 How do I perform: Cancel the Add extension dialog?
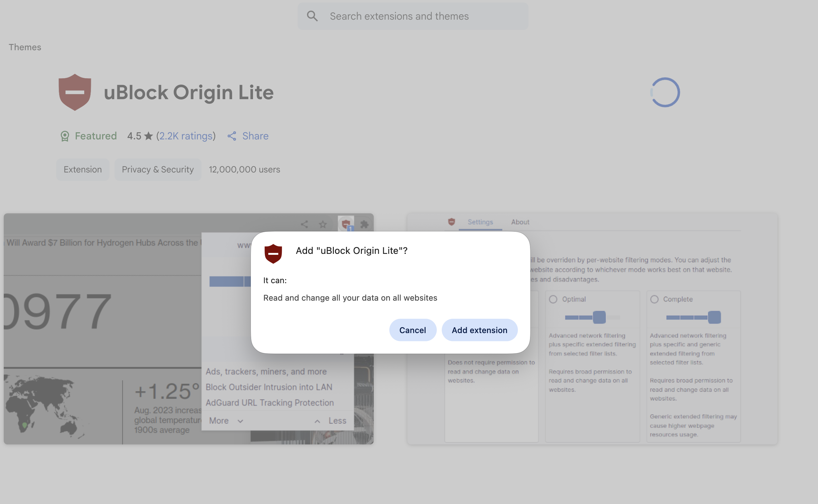[413, 330]
